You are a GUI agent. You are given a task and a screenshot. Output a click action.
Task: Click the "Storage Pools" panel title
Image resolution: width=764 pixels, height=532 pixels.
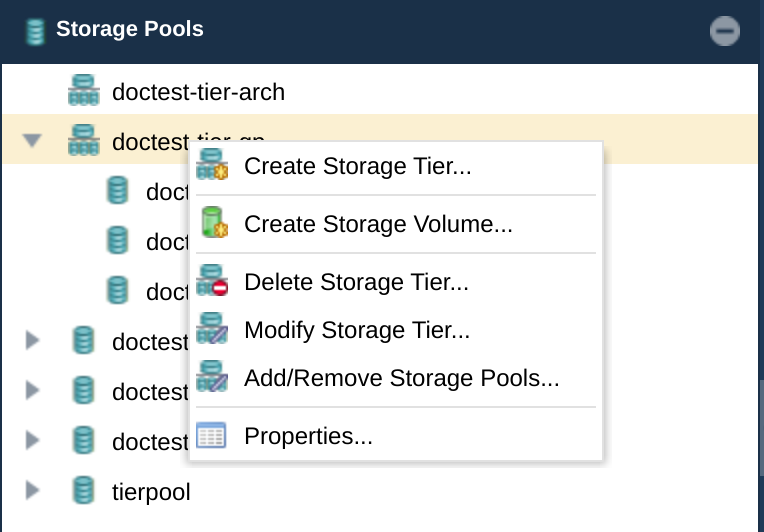[130, 29]
